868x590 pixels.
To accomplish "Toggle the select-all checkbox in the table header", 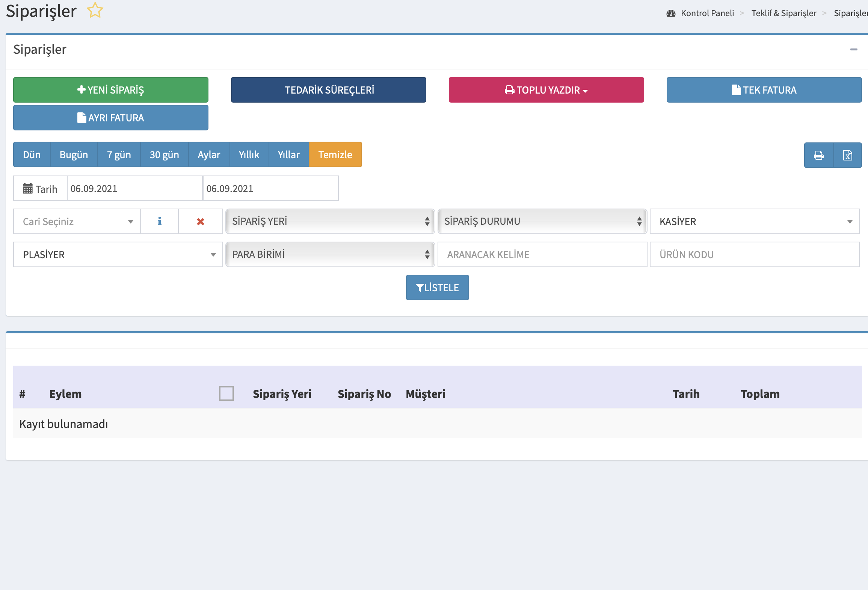I will pyautogui.click(x=226, y=393).
